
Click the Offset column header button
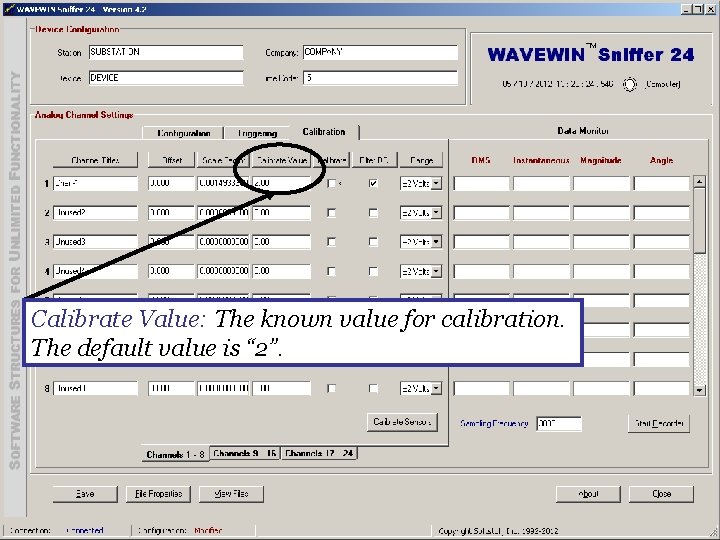click(171, 160)
